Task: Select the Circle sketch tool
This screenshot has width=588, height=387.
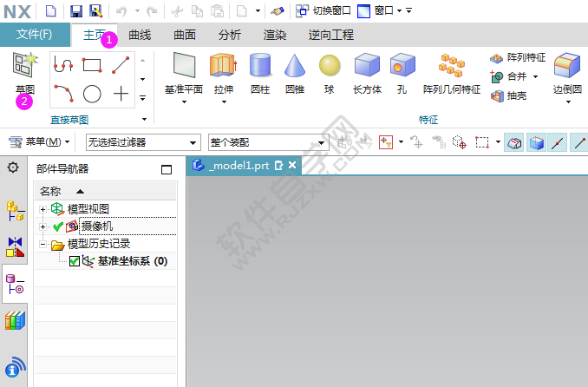Action: [92, 94]
